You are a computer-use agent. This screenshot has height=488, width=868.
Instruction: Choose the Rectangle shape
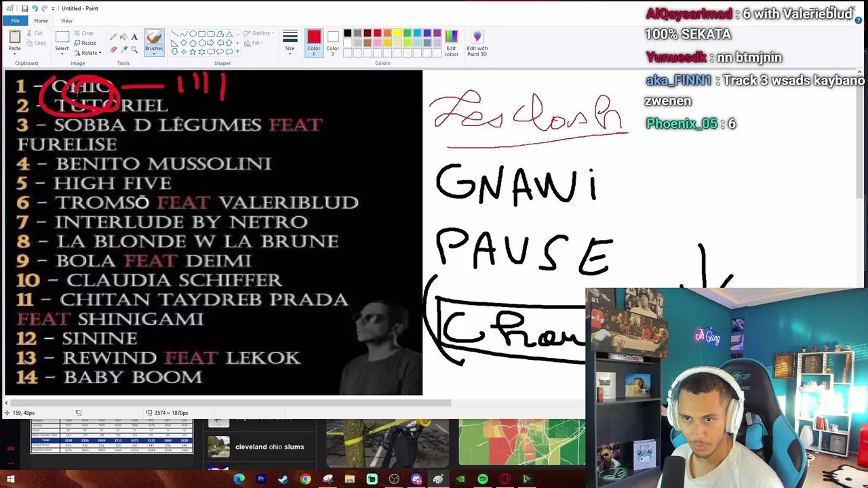201,33
